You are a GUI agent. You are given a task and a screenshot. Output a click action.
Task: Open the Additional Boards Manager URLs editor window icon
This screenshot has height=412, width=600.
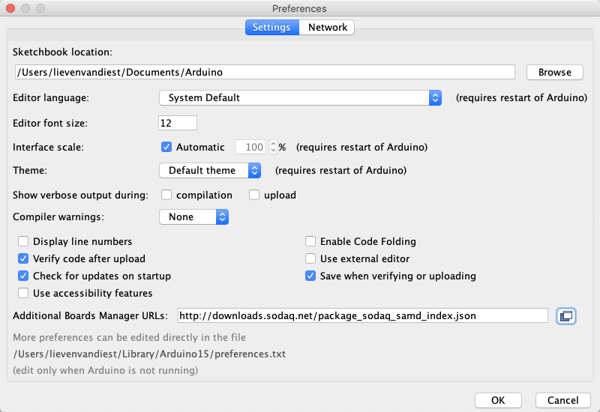566,316
